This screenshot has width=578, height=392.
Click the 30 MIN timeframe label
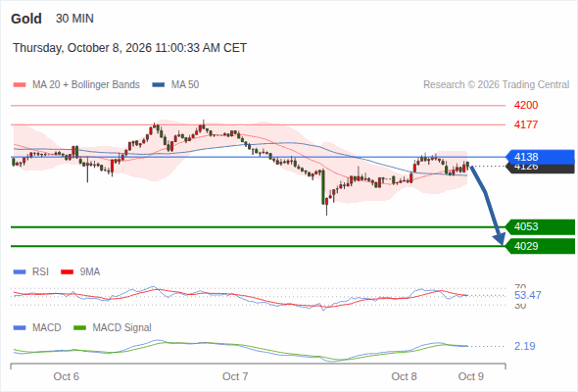(x=74, y=19)
